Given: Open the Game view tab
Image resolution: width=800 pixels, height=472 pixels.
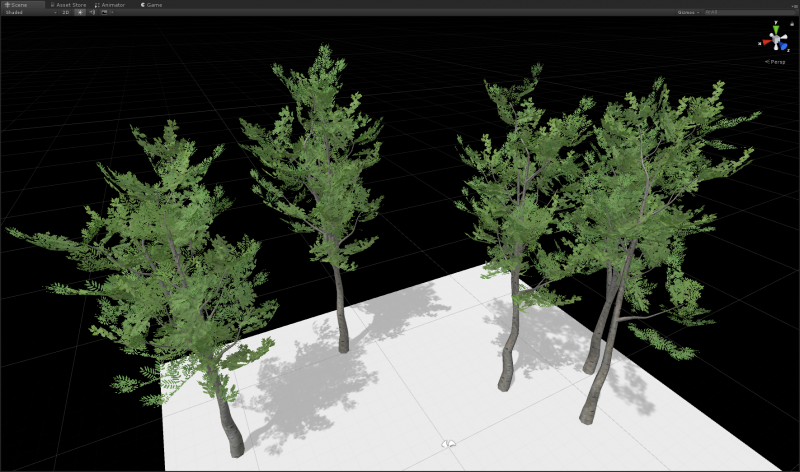Looking at the screenshot, I should (x=153, y=4).
